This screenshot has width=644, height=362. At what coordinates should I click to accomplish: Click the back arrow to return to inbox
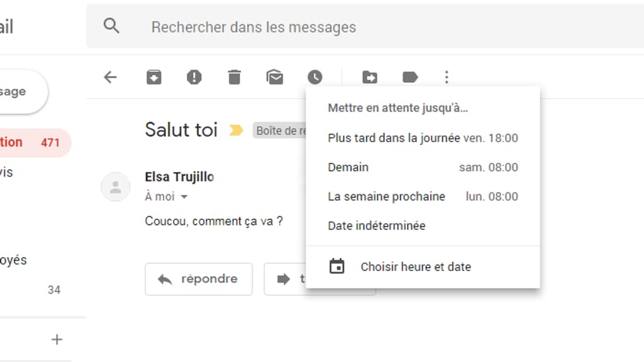coord(110,77)
